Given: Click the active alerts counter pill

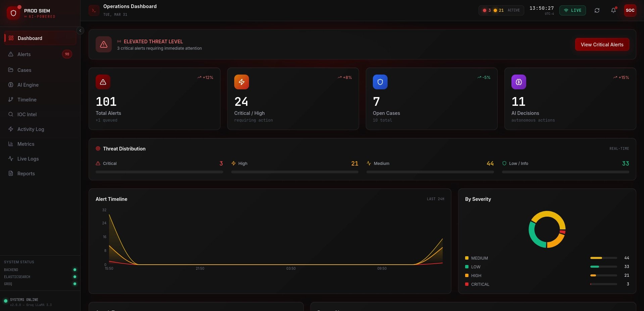Looking at the screenshot, I should (x=501, y=10).
